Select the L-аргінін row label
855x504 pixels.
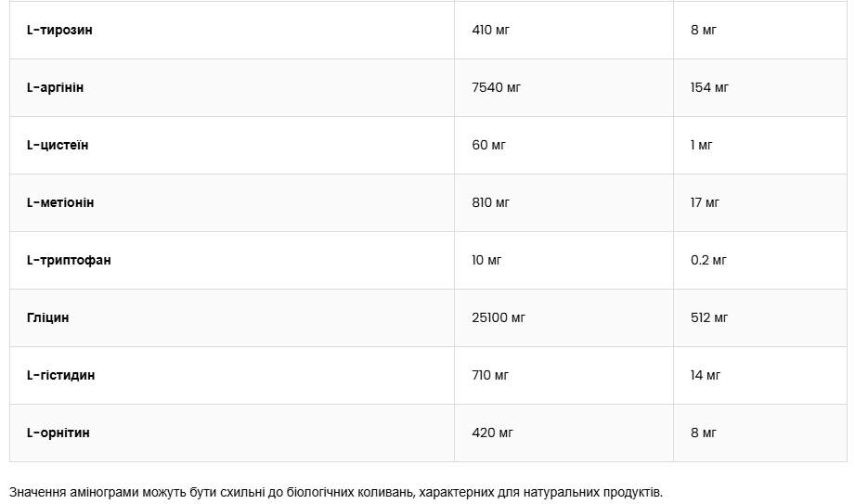(x=56, y=87)
